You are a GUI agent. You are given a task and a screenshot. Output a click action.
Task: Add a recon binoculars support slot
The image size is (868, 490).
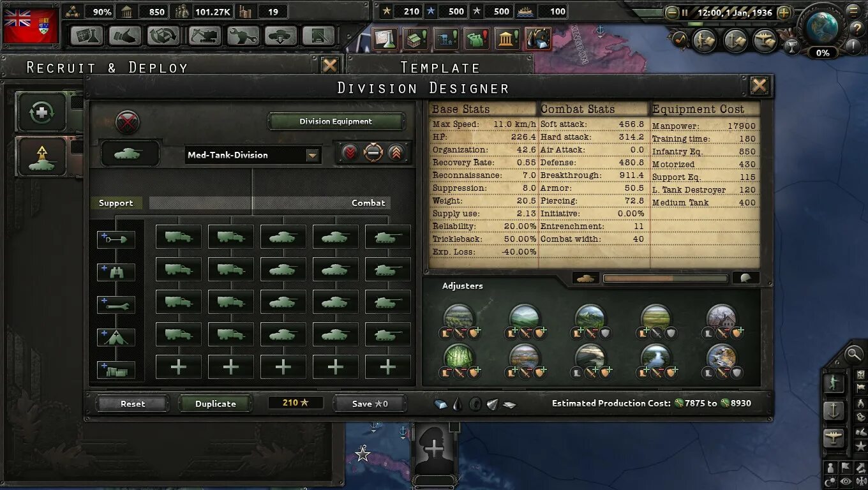pos(116,272)
